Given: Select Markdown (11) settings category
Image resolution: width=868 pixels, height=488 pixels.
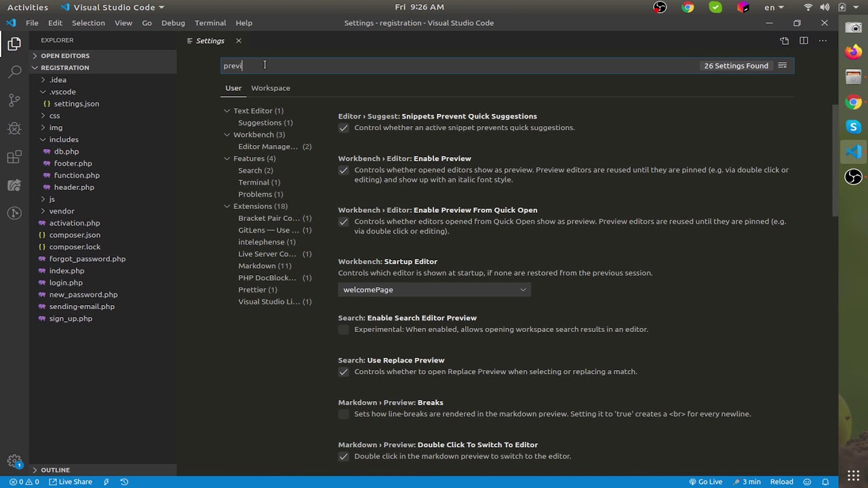Looking at the screenshot, I should point(264,266).
